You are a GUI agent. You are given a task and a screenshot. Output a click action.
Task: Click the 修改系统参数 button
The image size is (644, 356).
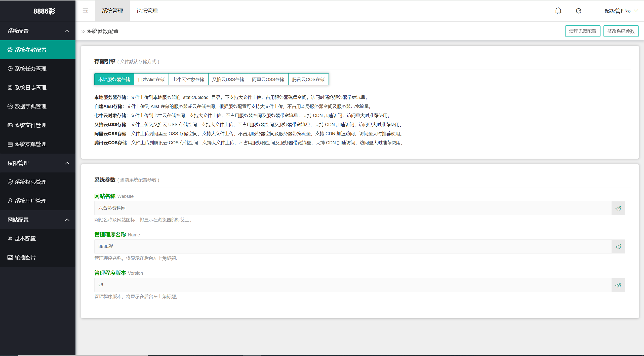point(621,31)
